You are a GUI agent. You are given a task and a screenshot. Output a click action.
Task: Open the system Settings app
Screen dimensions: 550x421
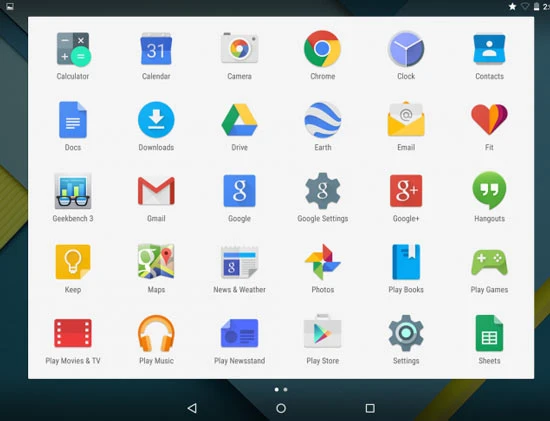[406, 333]
